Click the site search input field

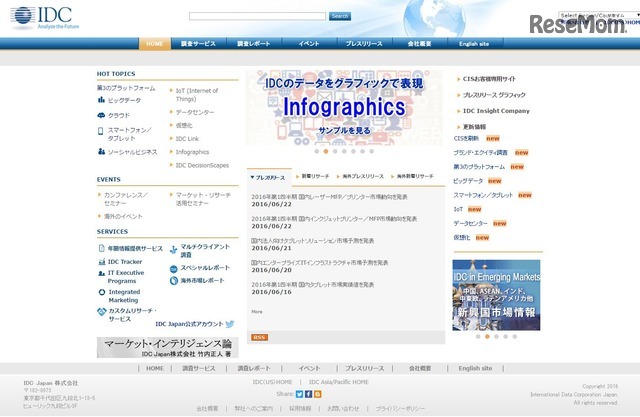pyautogui.click(x=257, y=16)
